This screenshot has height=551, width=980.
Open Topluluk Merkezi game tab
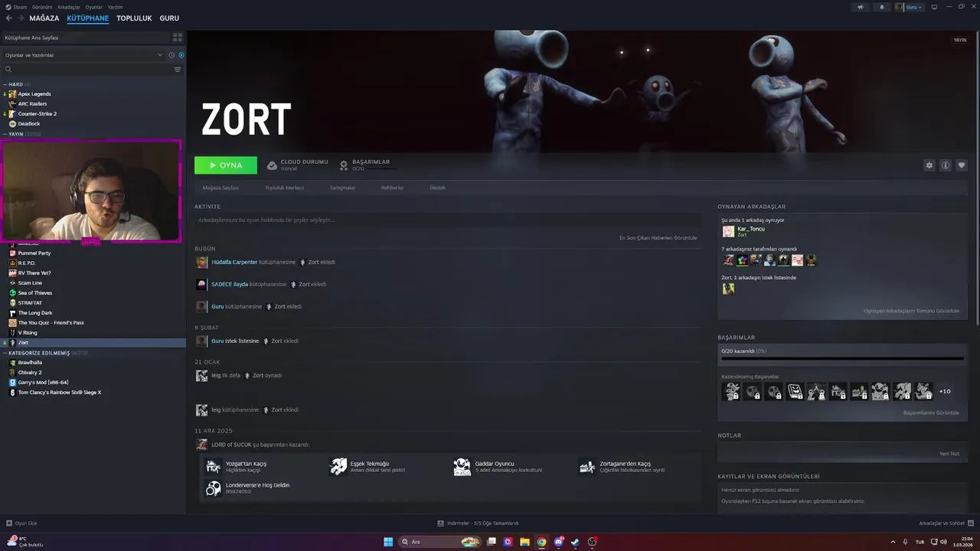(x=284, y=187)
